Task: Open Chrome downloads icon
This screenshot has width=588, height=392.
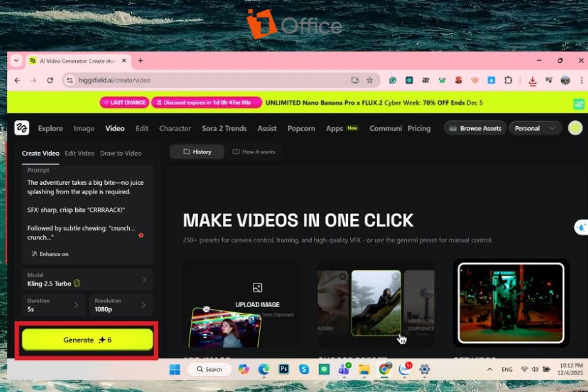Action: coord(532,80)
